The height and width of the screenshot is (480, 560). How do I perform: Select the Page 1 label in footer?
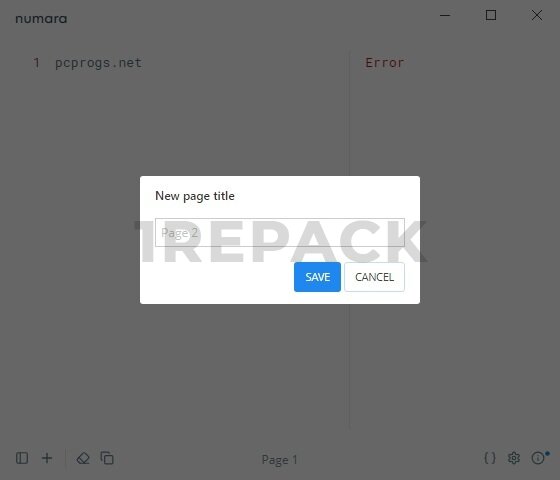point(279,460)
